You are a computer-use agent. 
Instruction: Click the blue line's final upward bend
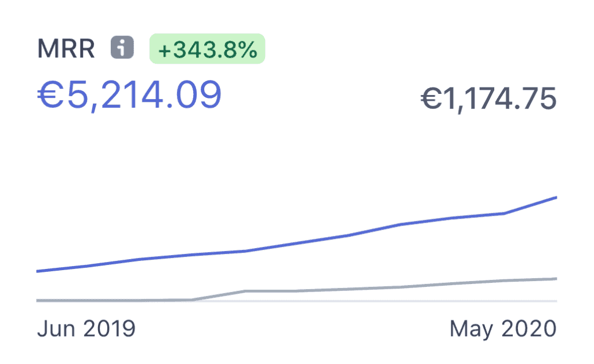(504, 213)
